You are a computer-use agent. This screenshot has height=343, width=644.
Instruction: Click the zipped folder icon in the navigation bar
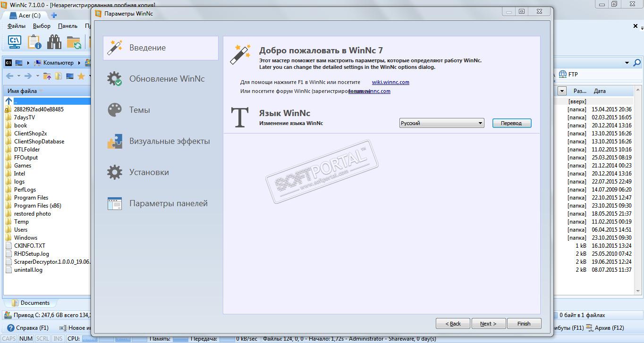point(59,76)
